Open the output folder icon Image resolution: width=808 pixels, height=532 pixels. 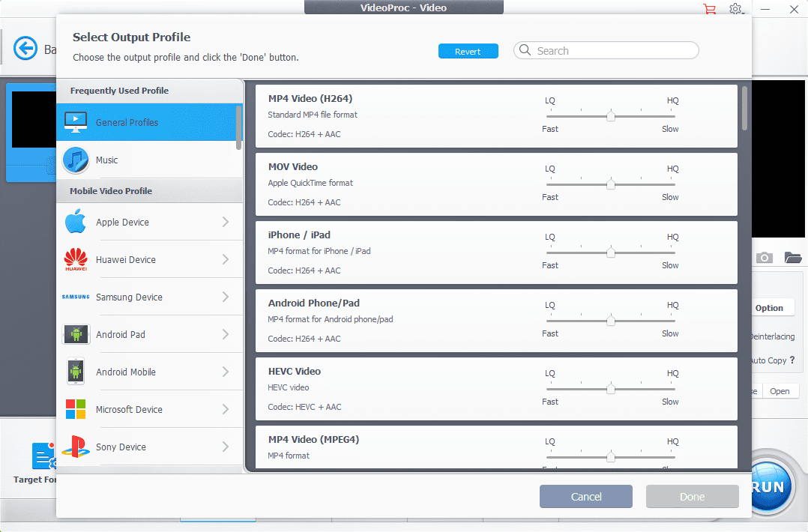click(793, 258)
